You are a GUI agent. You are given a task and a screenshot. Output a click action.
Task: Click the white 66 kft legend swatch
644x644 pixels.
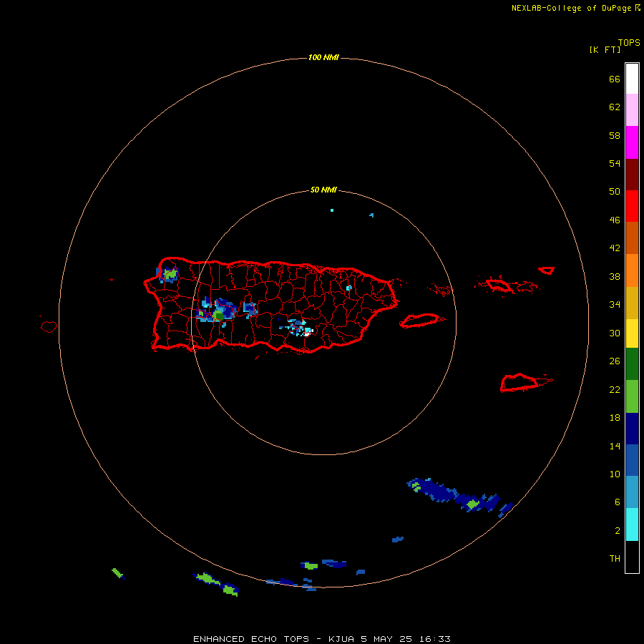click(x=632, y=79)
